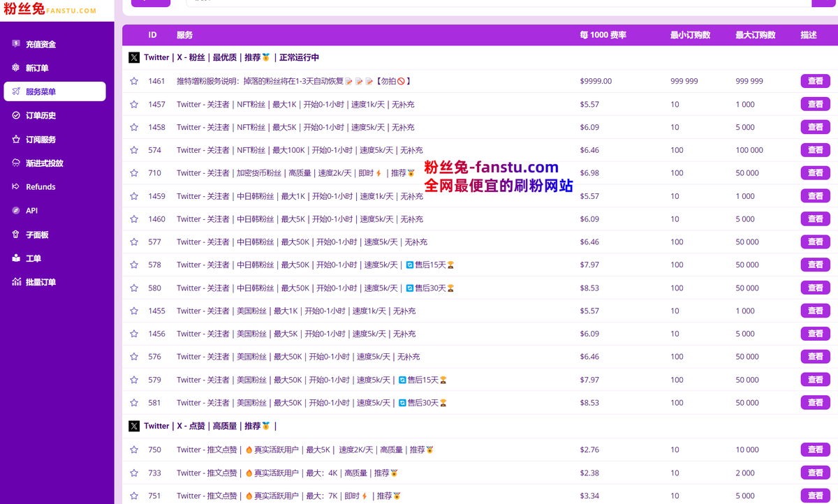Click the star icon for service 1458
The width and height of the screenshot is (838, 504).
tap(134, 127)
